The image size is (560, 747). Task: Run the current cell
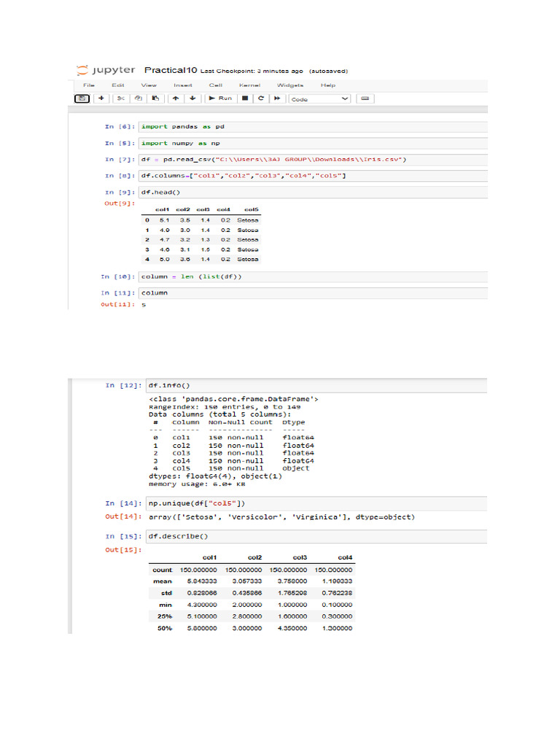tap(220, 98)
